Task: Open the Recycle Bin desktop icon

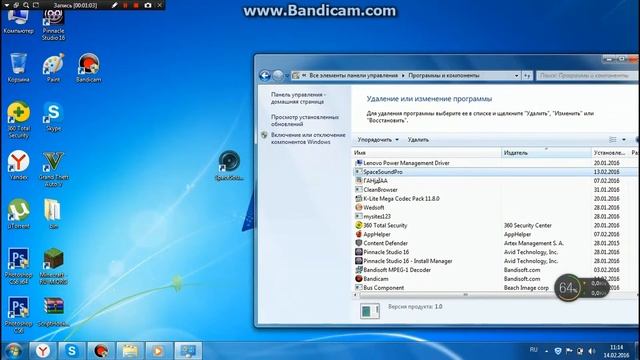Action: 18,68
